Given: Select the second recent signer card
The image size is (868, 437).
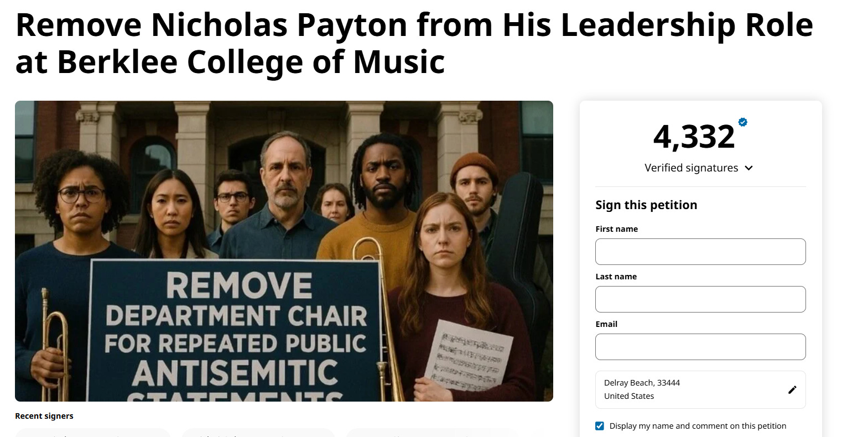Looking at the screenshot, I should pos(258,433).
